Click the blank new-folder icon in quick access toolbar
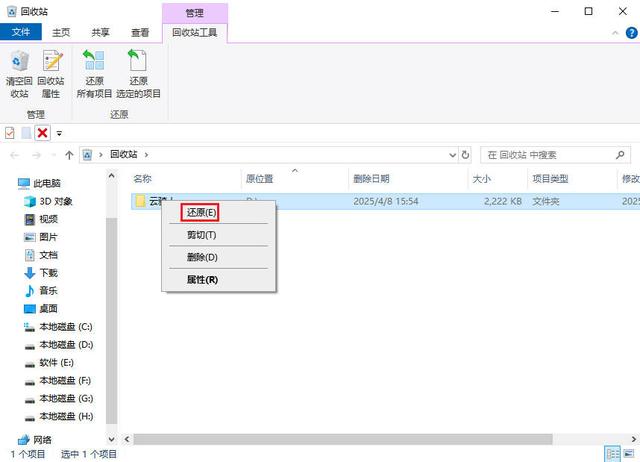This screenshot has width=640, height=462. pos(26,133)
